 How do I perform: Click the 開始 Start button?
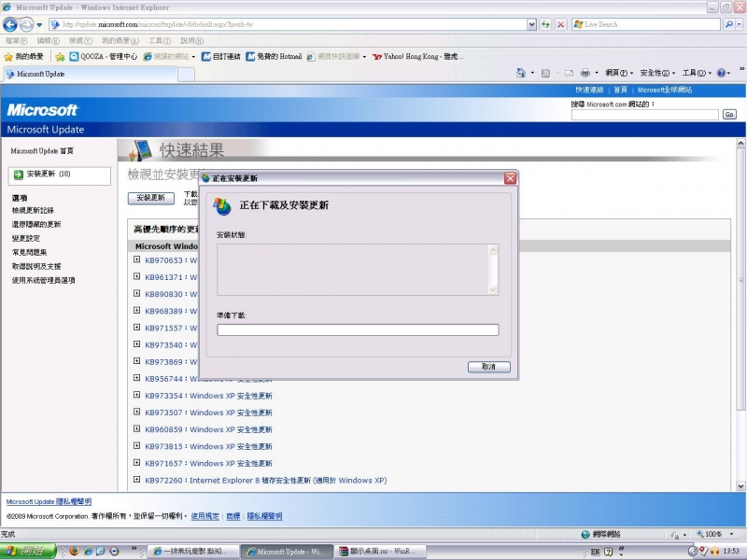[28, 552]
